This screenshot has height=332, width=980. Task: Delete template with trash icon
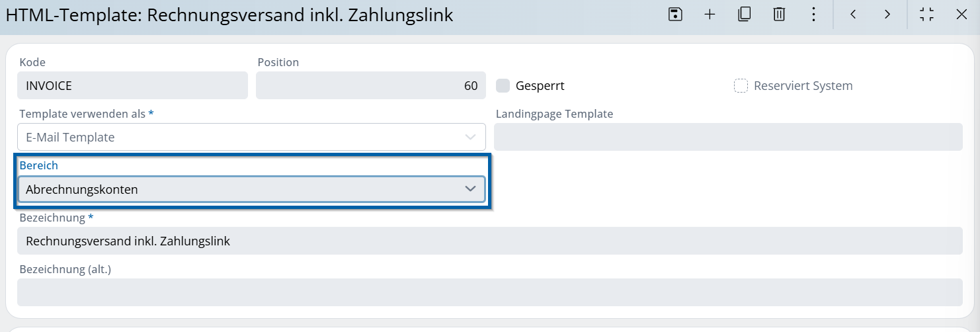point(779,15)
